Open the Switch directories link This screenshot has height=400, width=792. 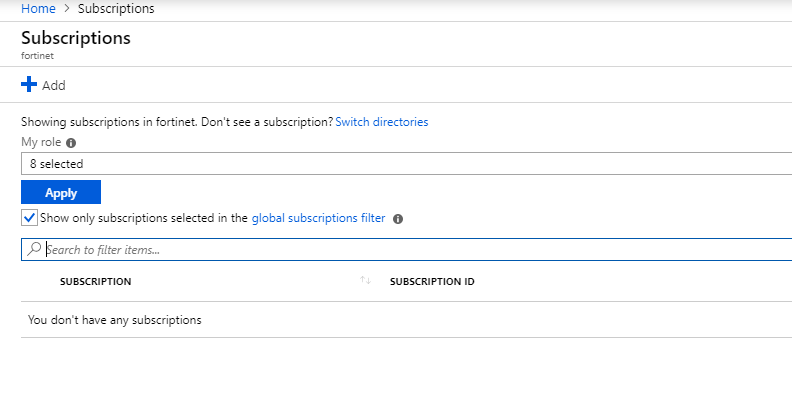pos(382,122)
